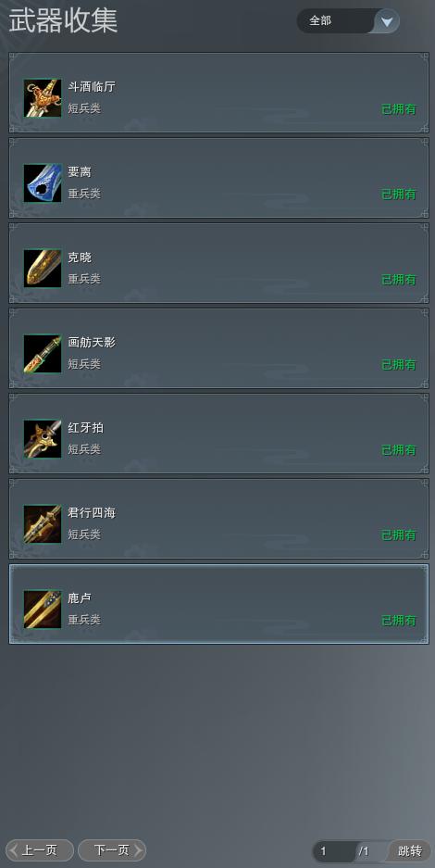Screen dimensions: 435x868
Task: Click the 已拥有 status on 要离 row
Action: (399, 195)
